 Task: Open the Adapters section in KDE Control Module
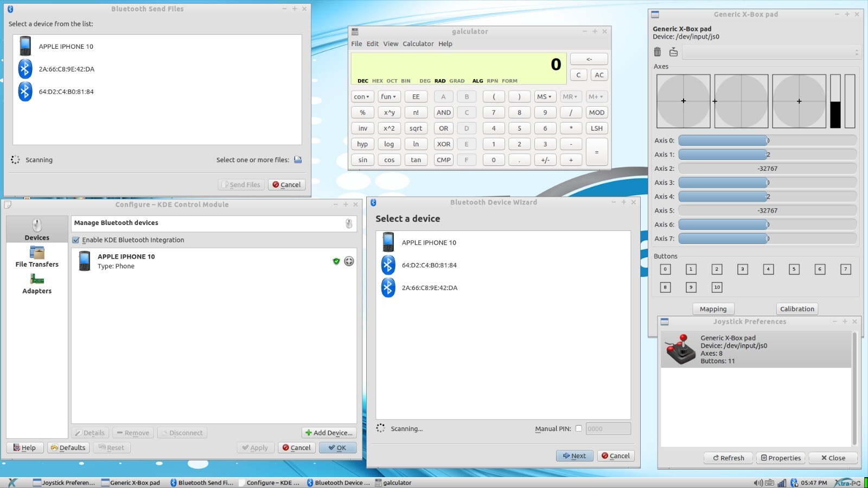click(x=37, y=284)
